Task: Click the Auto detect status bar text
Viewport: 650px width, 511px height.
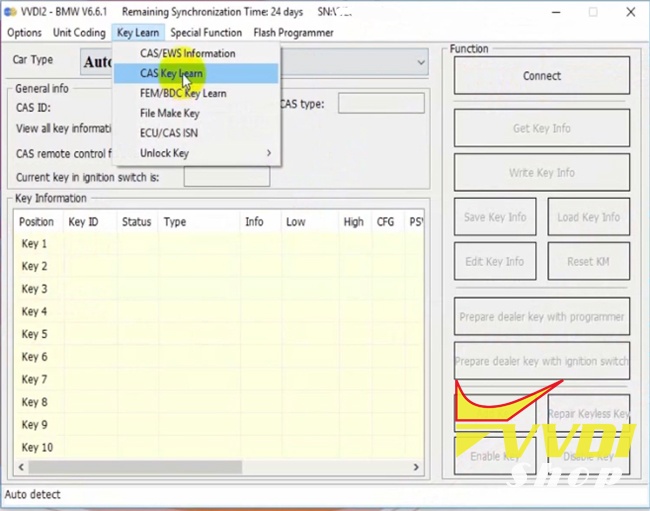Action: click(x=32, y=494)
